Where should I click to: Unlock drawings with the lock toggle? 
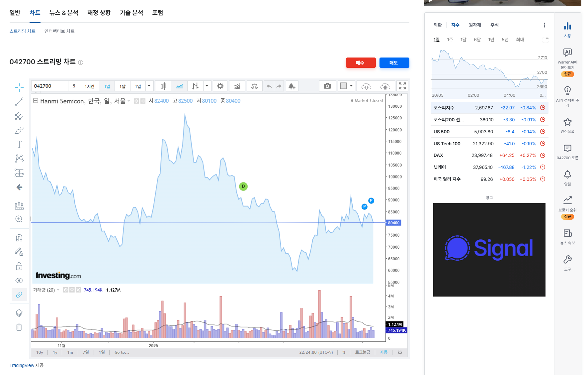19,266
